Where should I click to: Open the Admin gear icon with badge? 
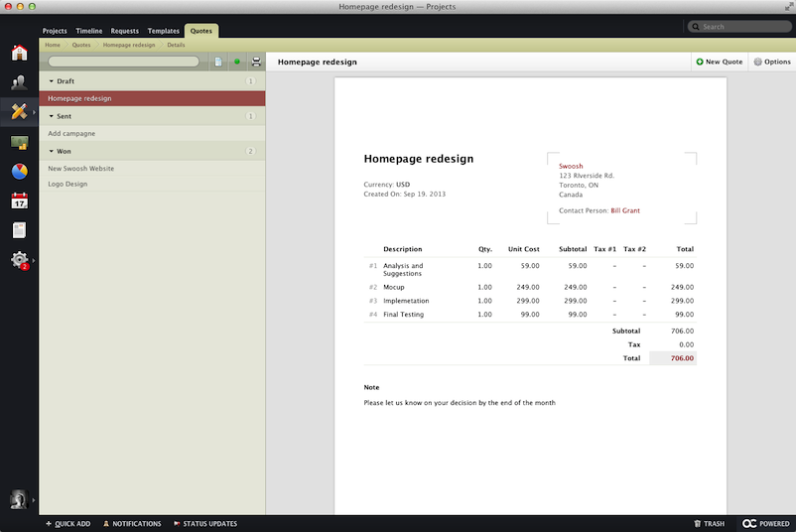click(x=19, y=260)
